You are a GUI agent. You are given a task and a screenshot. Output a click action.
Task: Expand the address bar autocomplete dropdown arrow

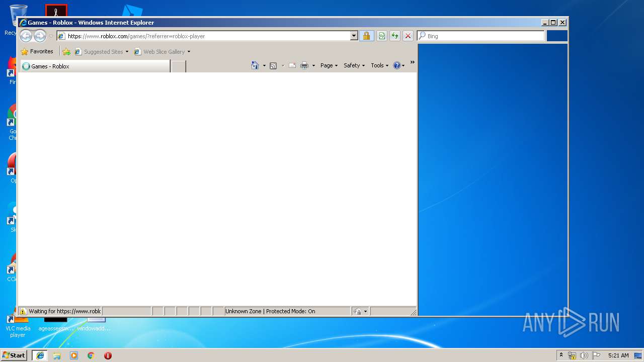354,36
